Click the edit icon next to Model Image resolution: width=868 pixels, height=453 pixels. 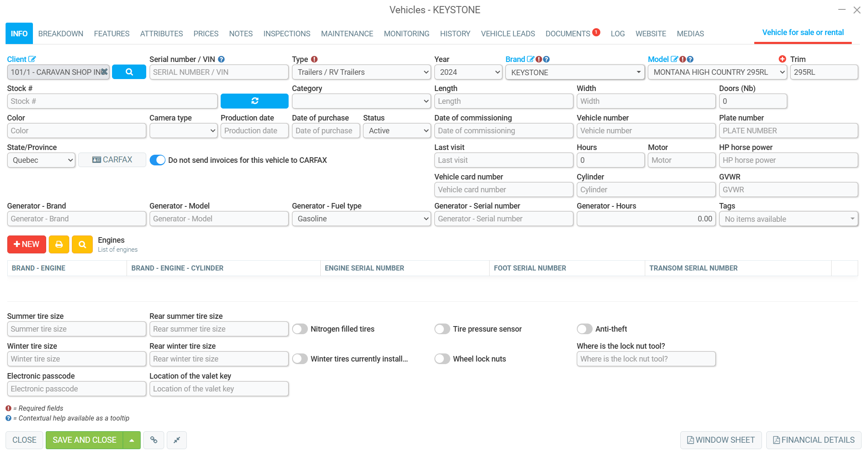[674, 59]
